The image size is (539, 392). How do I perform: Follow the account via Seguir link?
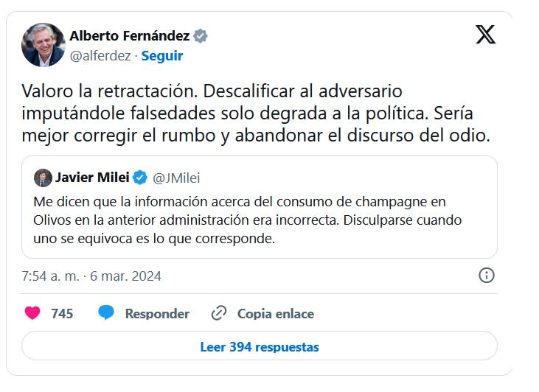pyautogui.click(x=162, y=56)
